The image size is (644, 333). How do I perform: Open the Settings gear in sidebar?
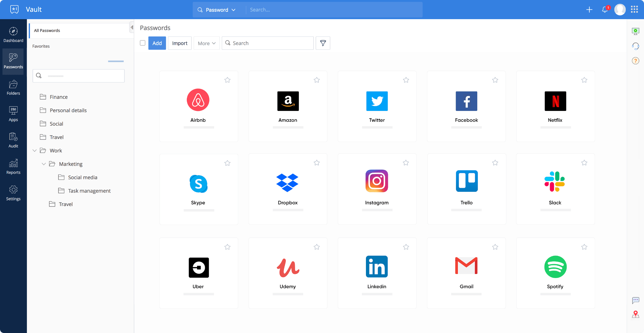tap(13, 193)
